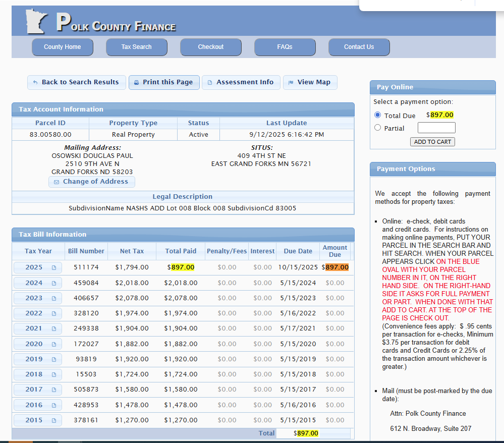The height and width of the screenshot is (443, 504).
Task: Open the Tax Search menu item
Action: (136, 47)
